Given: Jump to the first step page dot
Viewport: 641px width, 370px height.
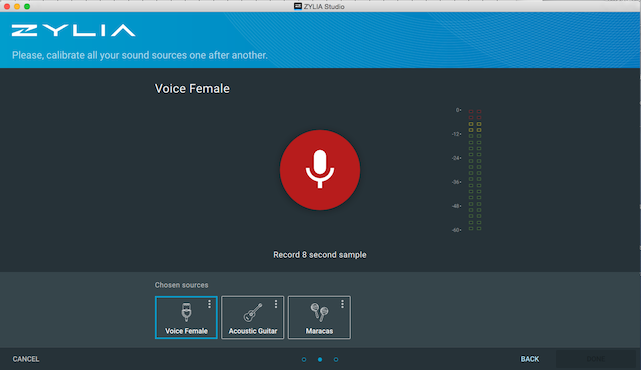Looking at the screenshot, I should point(304,359).
